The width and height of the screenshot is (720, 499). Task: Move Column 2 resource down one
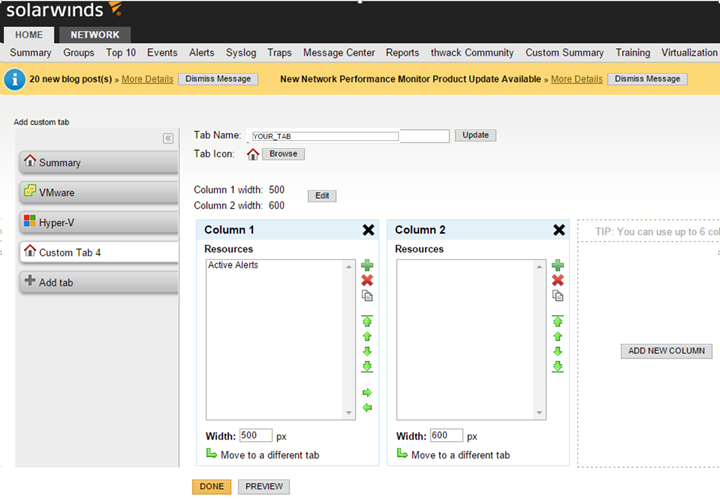557,352
